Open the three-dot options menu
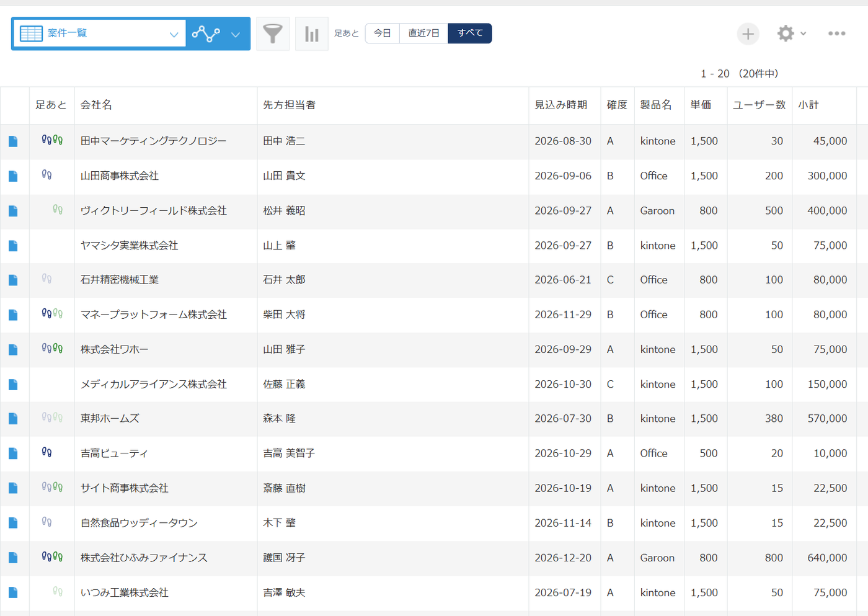The image size is (868, 616). point(836,33)
